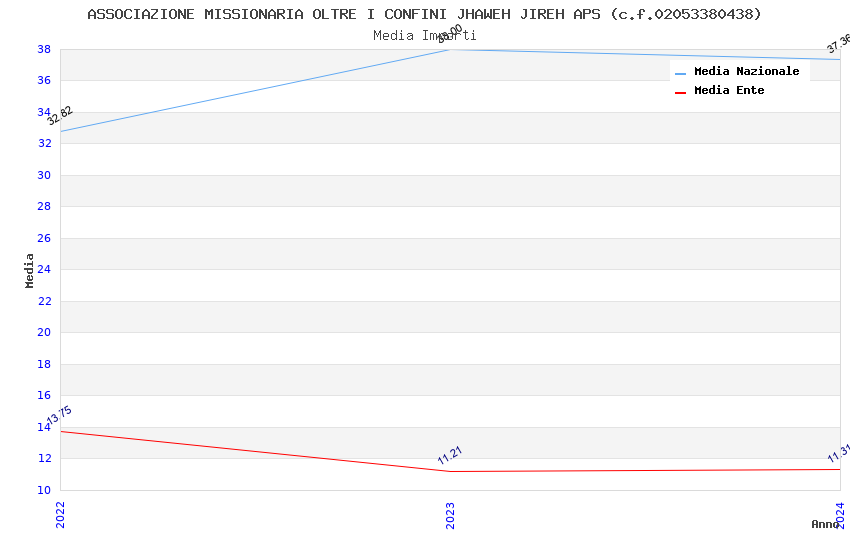Image resolution: width=850 pixels, height=550 pixels.
Task: Select the Media Ente legend label
Action: 729,90
